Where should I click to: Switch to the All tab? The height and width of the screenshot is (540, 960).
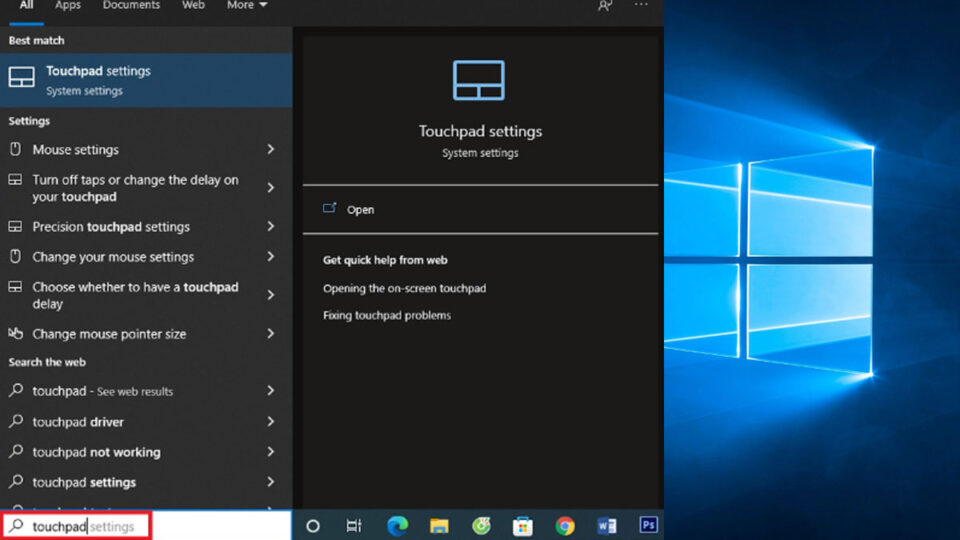(x=26, y=6)
